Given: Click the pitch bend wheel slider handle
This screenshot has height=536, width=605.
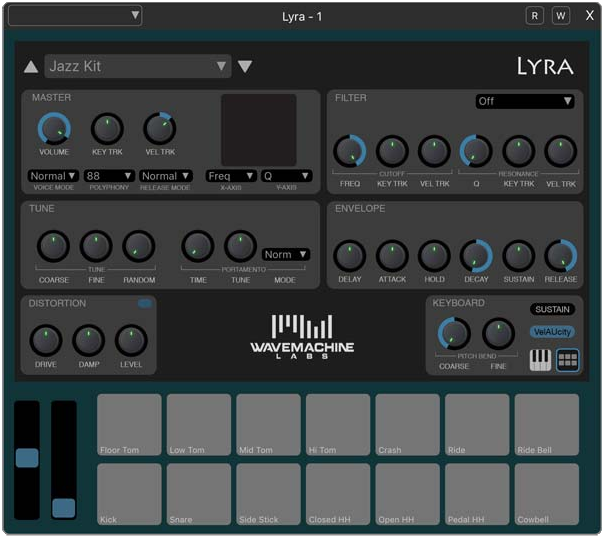Looking at the screenshot, I should [27, 458].
